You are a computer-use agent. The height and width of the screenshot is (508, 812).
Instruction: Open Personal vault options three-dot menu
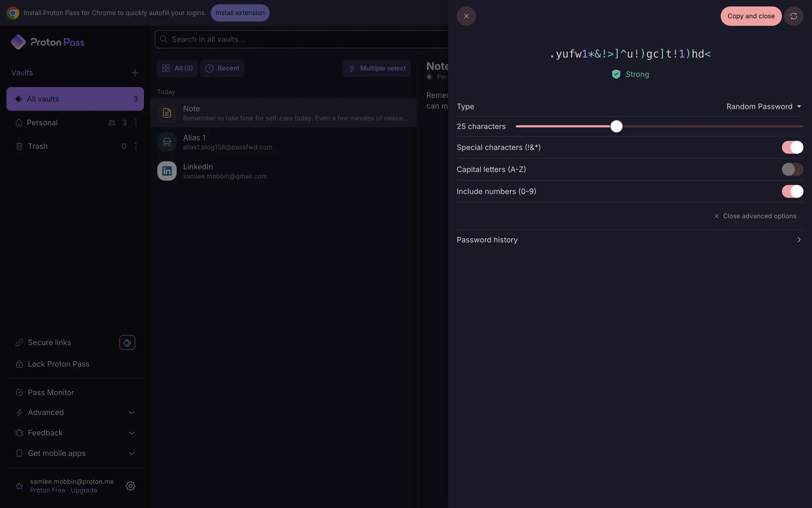pyautogui.click(x=136, y=123)
